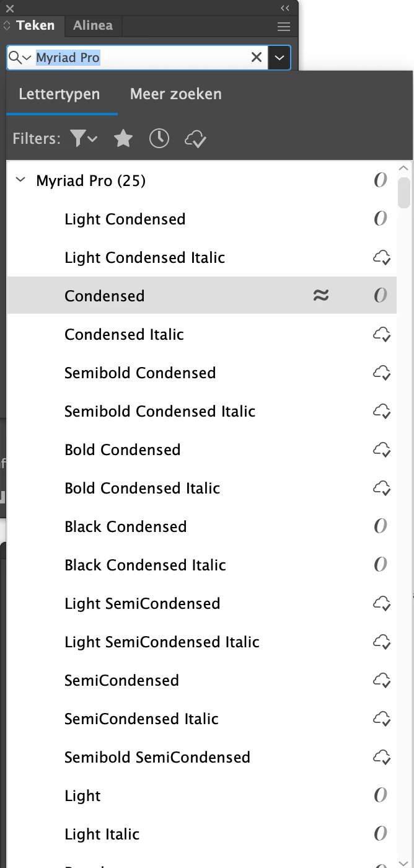The width and height of the screenshot is (414, 868).
Task: Open the Meer zoeken tab
Action: 175,94
